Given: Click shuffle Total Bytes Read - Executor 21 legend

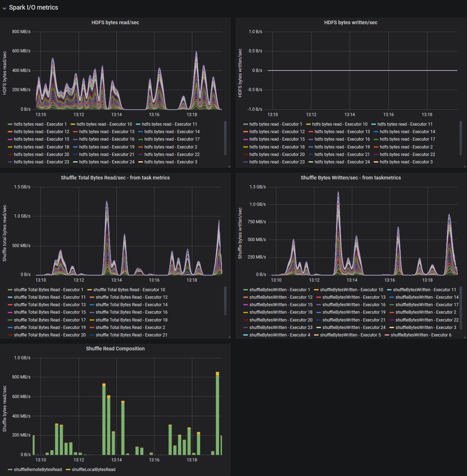Looking at the screenshot, I should click(132, 335).
